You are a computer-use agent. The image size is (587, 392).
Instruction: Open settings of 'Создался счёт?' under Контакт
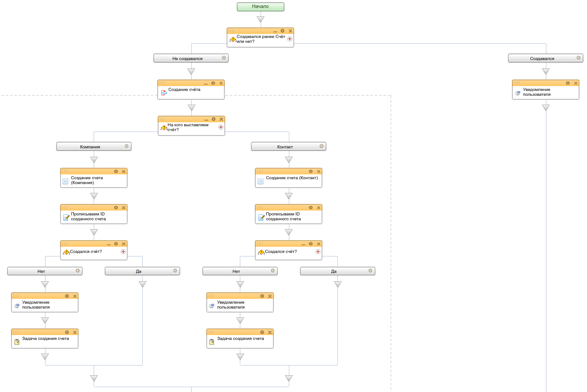[311, 244]
